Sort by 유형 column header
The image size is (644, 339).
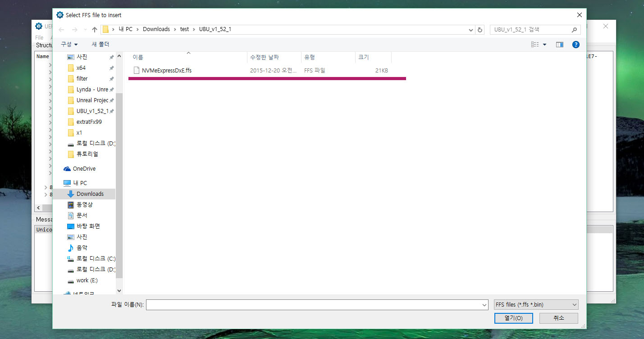[328, 57]
